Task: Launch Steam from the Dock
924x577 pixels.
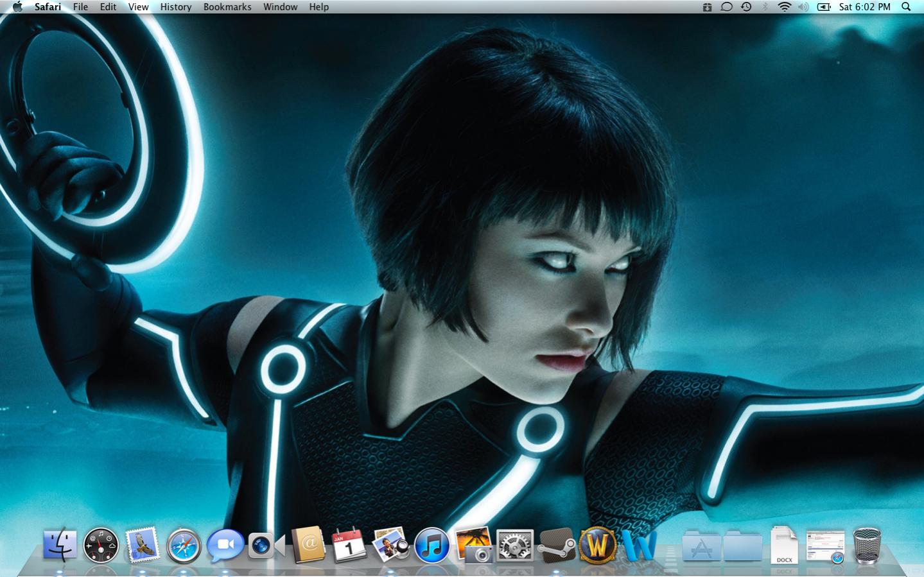Action: coord(556,546)
